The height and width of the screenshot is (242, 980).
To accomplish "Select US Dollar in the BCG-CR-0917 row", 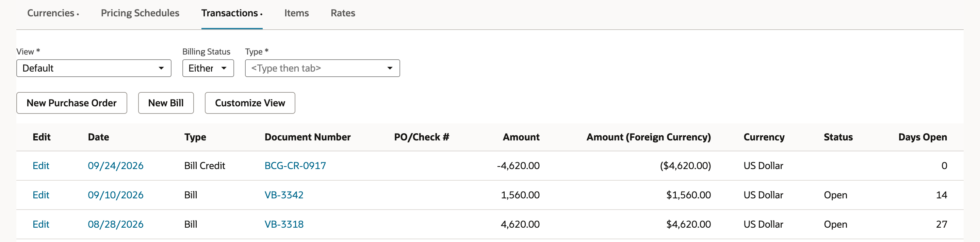I will [x=763, y=166].
